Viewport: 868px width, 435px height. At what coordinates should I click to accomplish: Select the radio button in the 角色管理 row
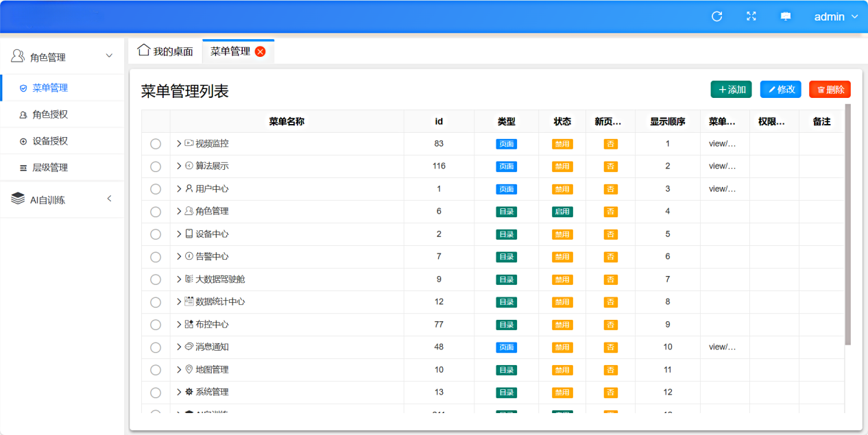(x=156, y=212)
